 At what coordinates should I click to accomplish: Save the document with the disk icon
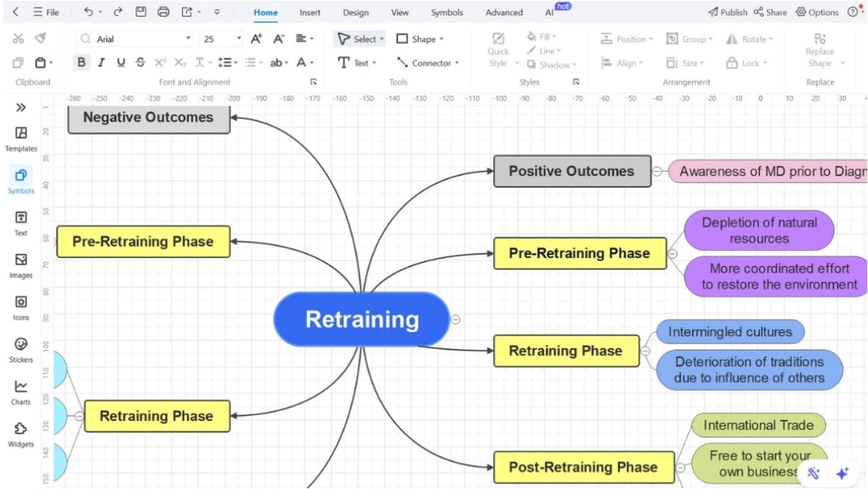pyautogui.click(x=141, y=12)
